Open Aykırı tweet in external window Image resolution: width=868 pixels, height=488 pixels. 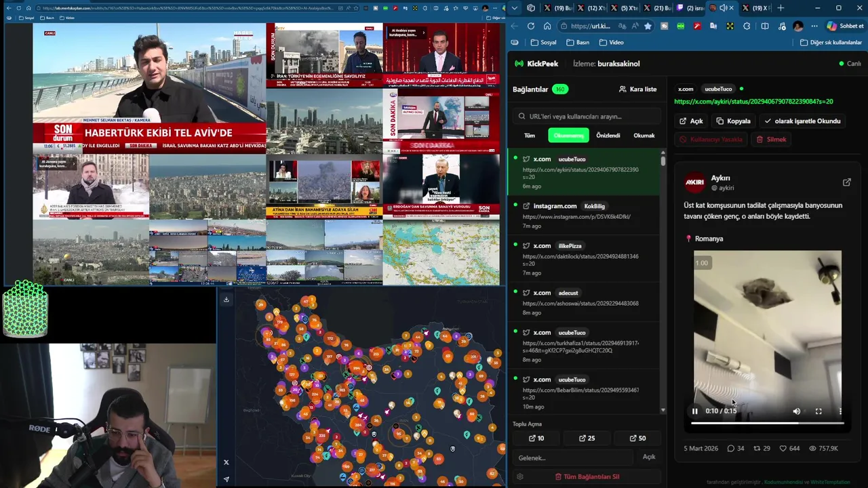(846, 182)
